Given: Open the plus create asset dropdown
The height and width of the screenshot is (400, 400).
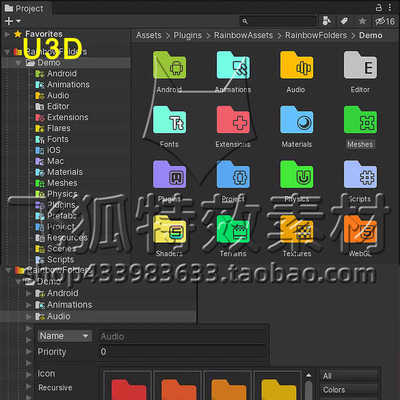Looking at the screenshot, I should (x=13, y=21).
